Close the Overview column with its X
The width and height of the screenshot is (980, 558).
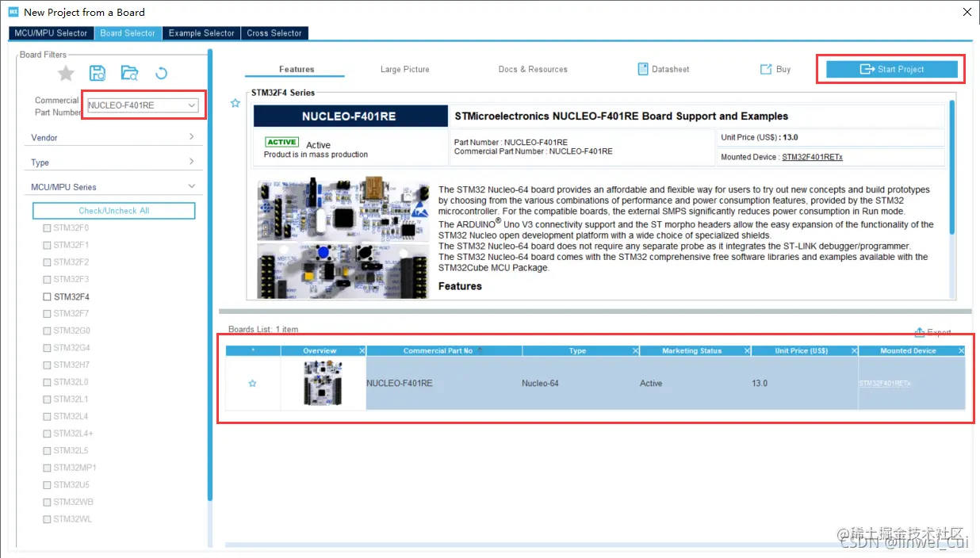point(362,350)
